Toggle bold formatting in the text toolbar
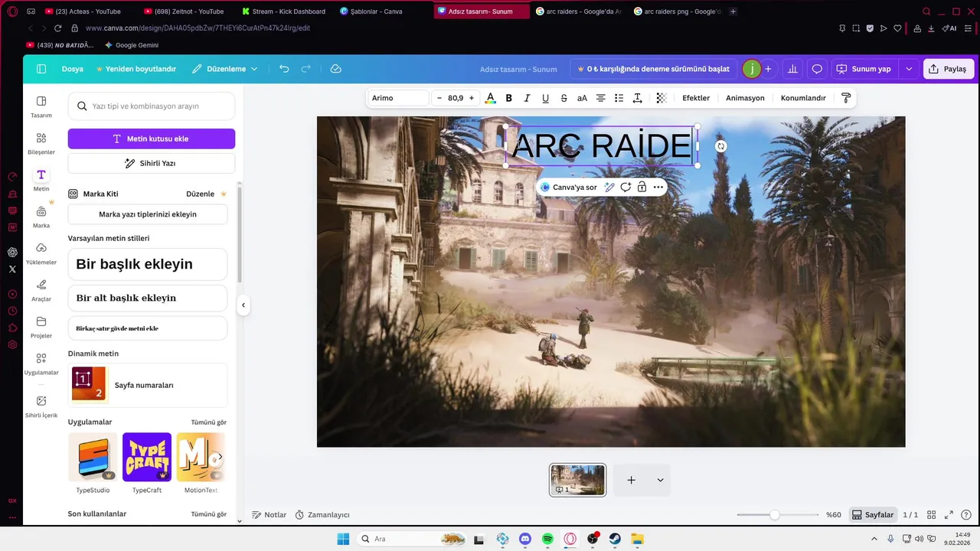Image resolution: width=980 pixels, height=551 pixels. [x=508, y=98]
